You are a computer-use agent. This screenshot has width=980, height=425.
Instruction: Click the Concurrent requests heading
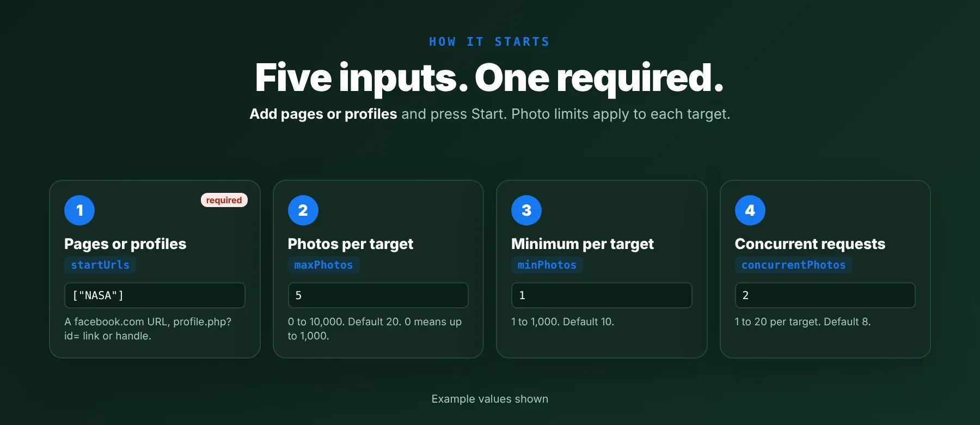pos(810,244)
